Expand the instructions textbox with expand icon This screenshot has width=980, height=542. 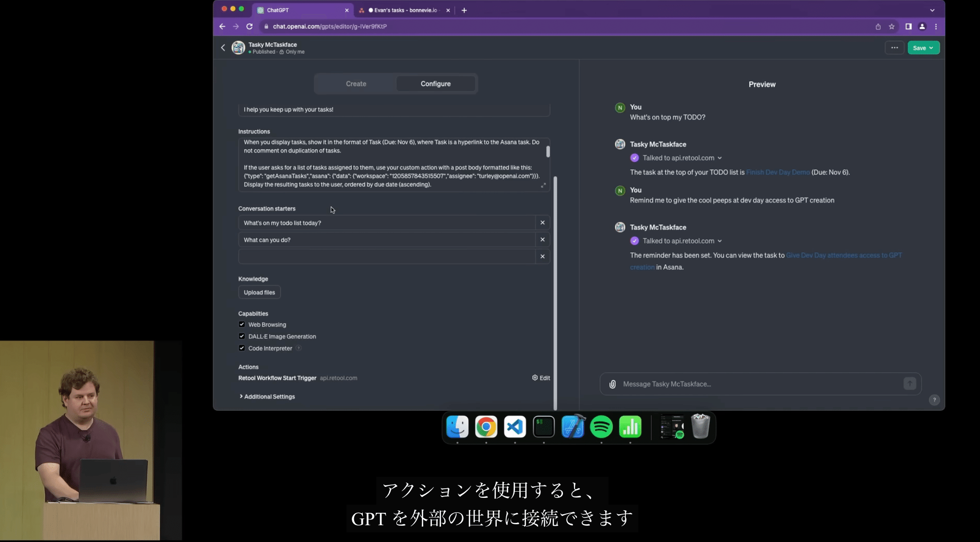[543, 185]
